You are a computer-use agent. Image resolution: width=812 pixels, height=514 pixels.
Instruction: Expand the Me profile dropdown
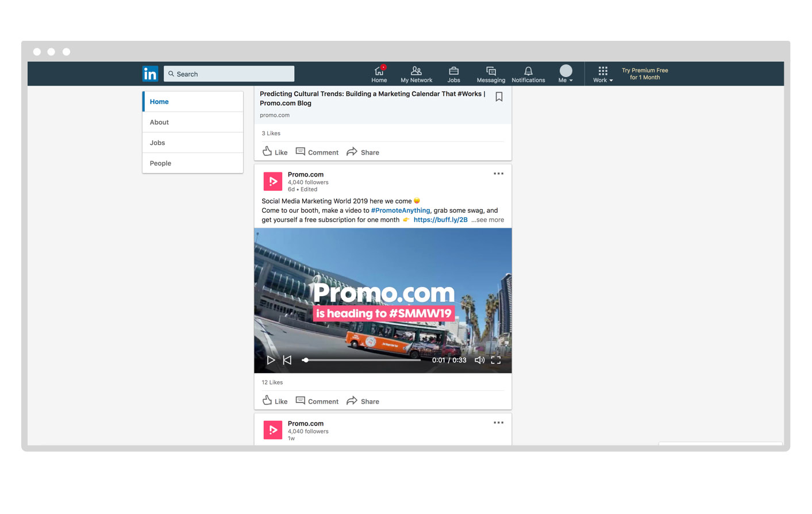point(565,74)
